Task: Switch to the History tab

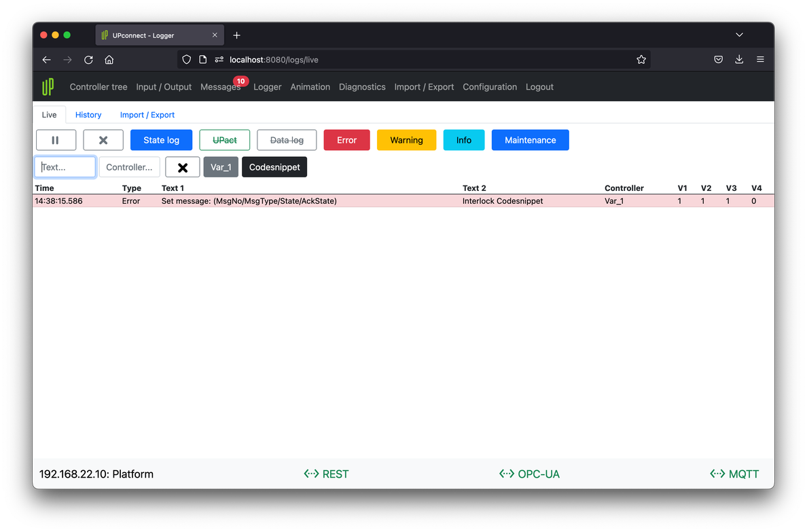Action: point(88,115)
